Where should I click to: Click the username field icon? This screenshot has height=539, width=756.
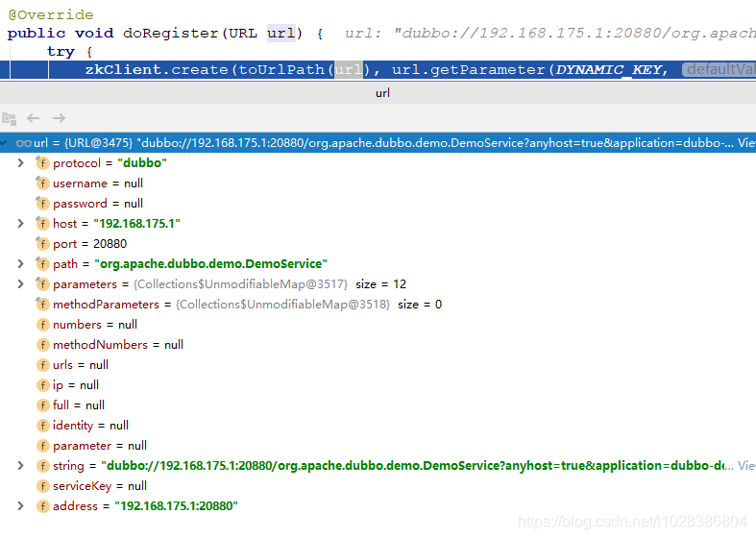[42, 184]
